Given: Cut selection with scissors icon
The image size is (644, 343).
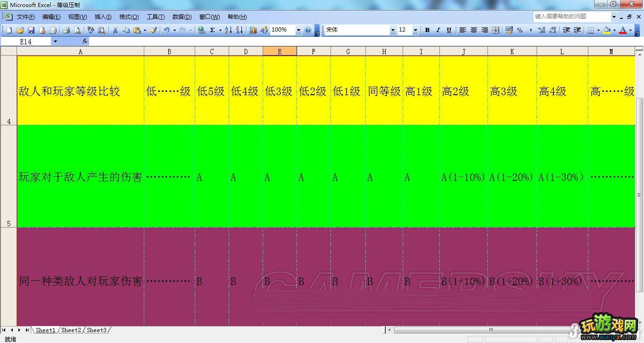Looking at the screenshot, I should (x=115, y=30).
